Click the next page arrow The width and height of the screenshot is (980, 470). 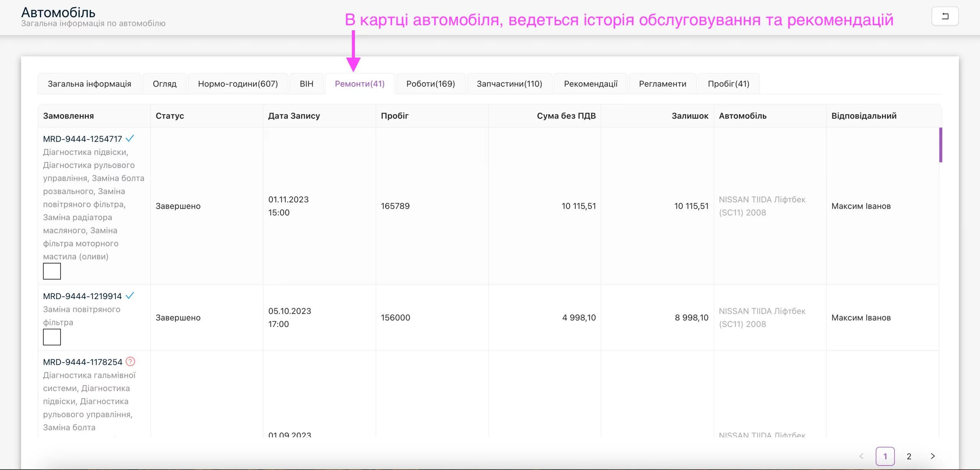[933, 456]
